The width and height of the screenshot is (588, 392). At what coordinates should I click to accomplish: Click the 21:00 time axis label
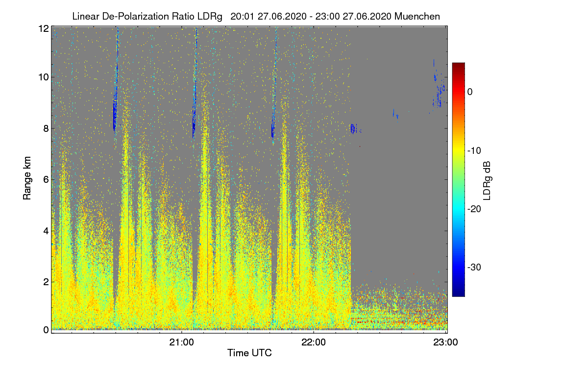coord(181,343)
